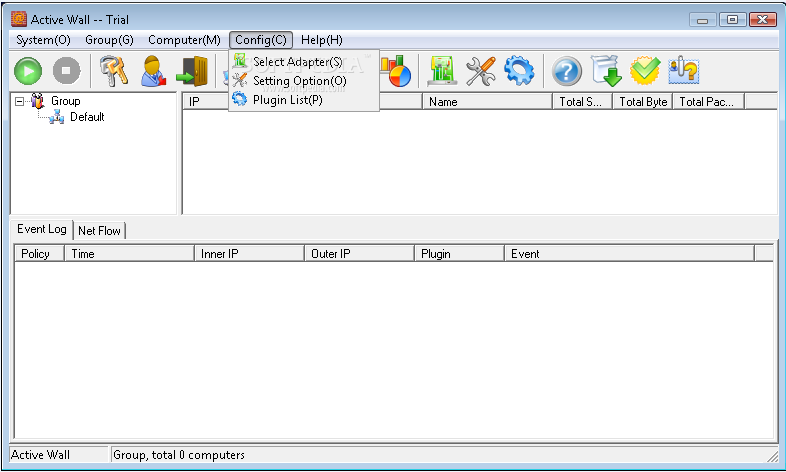Click the Outer IP column header
This screenshot has height=472, width=786.
pos(359,254)
